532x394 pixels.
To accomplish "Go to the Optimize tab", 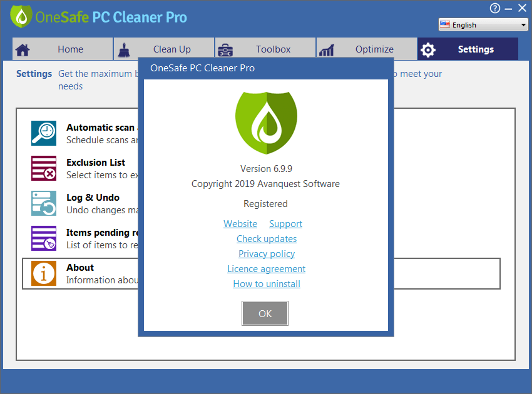I will (366, 49).
